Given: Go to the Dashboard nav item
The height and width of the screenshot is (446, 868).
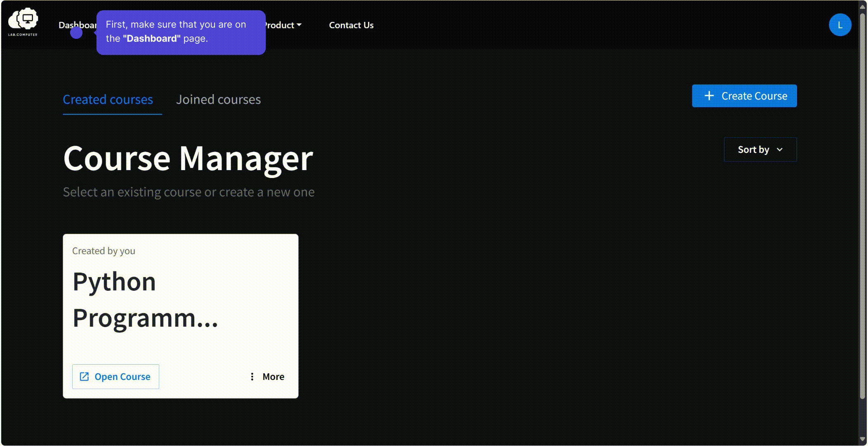Looking at the screenshot, I should (78, 25).
